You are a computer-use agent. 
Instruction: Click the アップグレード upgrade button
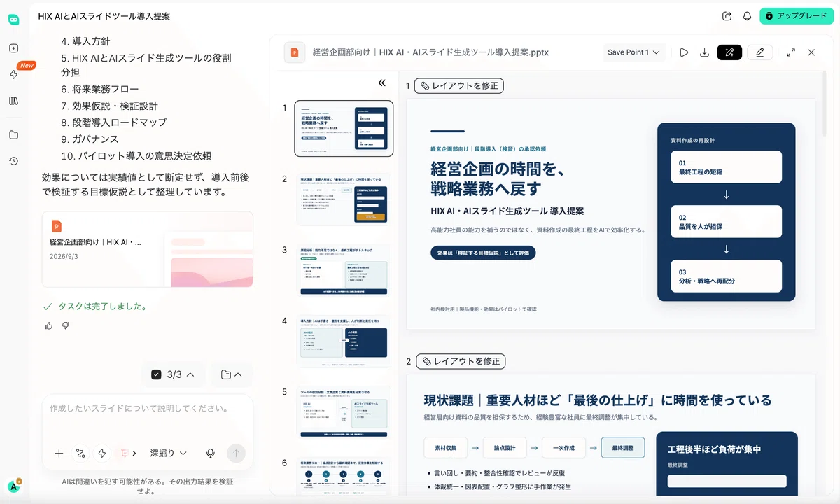click(796, 16)
